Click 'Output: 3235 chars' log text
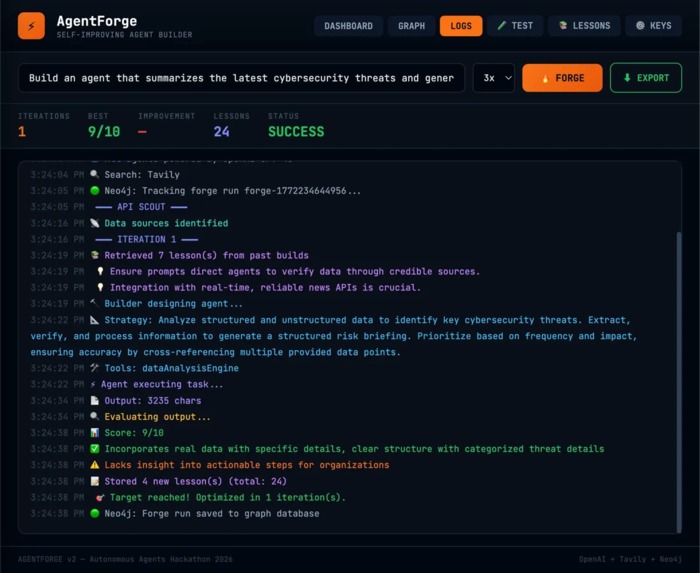 click(153, 400)
